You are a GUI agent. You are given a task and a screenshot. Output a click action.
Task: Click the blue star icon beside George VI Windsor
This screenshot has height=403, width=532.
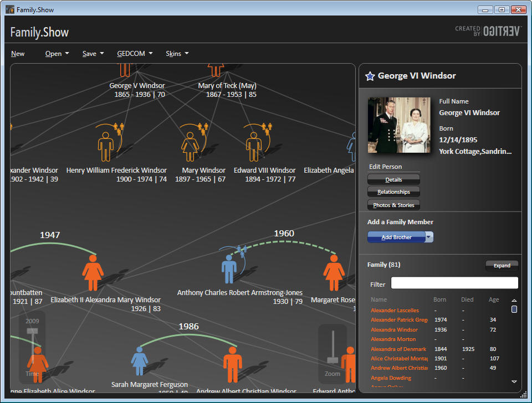[x=370, y=76]
